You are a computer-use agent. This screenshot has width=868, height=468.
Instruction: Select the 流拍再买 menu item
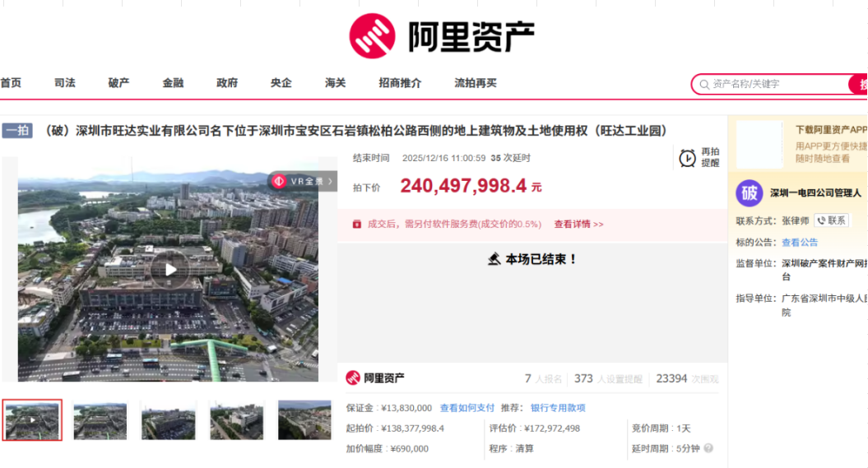tap(476, 83)
